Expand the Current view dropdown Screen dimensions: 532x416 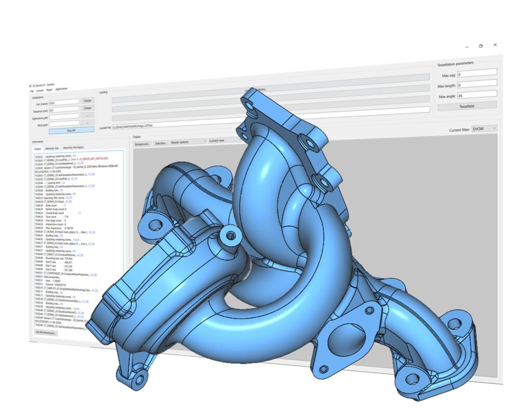224,140
